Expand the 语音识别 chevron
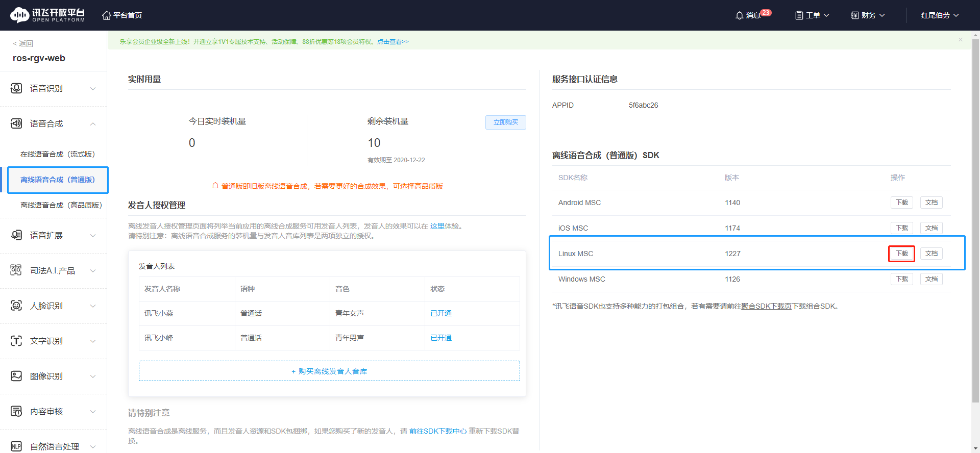This screenshot has width=980, height=453. (x=93, y=89)
